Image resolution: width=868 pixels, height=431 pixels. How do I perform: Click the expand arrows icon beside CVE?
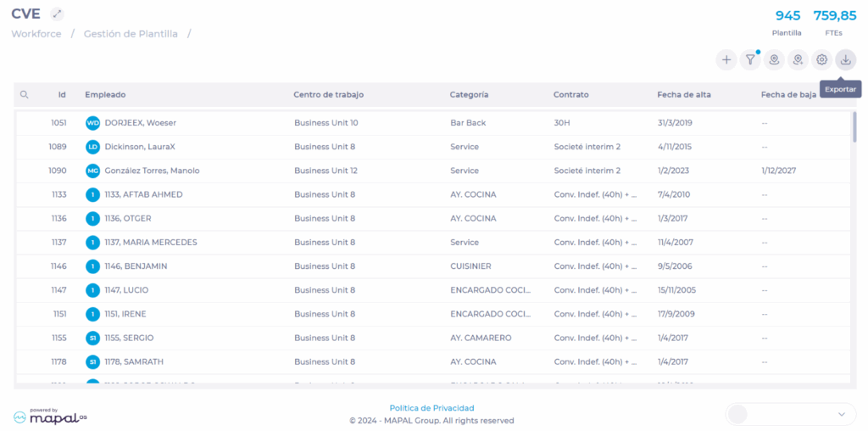pyautogui.click(x=57, y=14)
